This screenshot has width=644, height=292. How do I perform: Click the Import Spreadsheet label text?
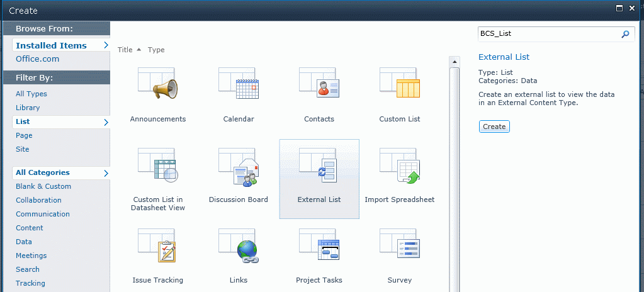(x=400, y=199)
